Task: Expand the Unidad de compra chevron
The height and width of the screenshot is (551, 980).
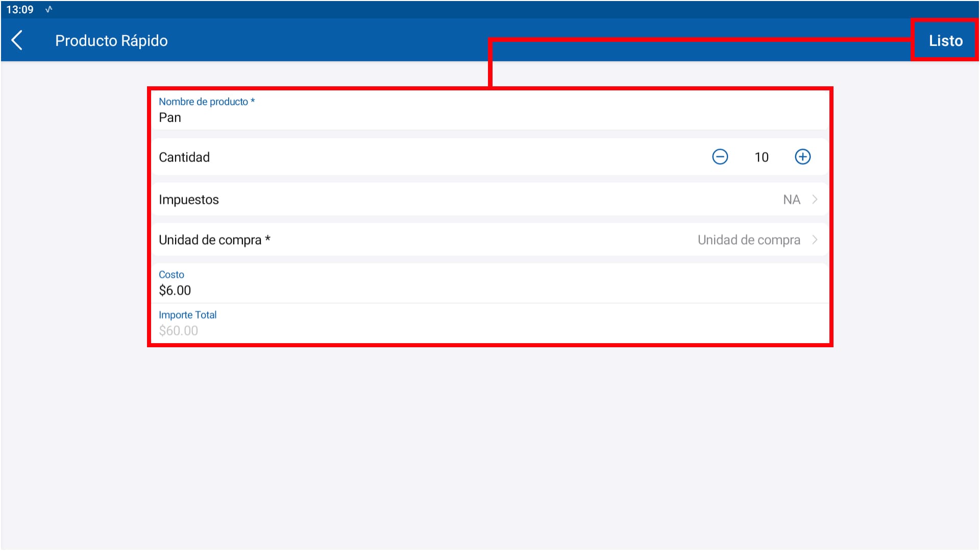Action: click(x=815, y=240)
